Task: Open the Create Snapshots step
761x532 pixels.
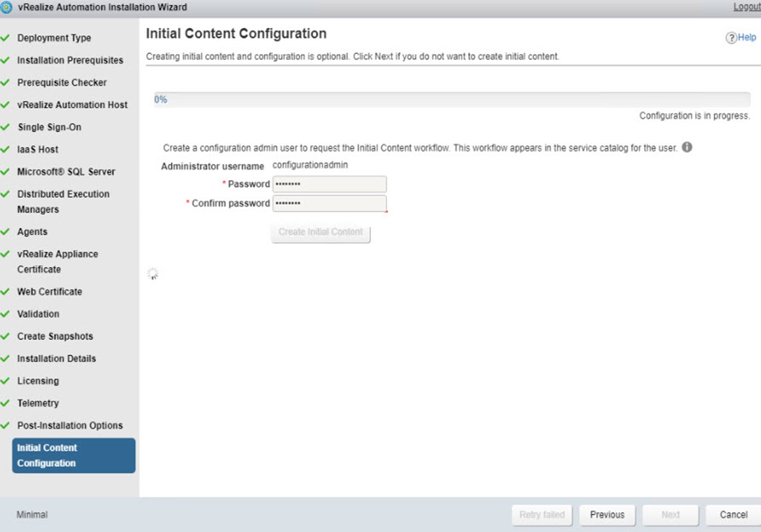Action: pos(55,336)
